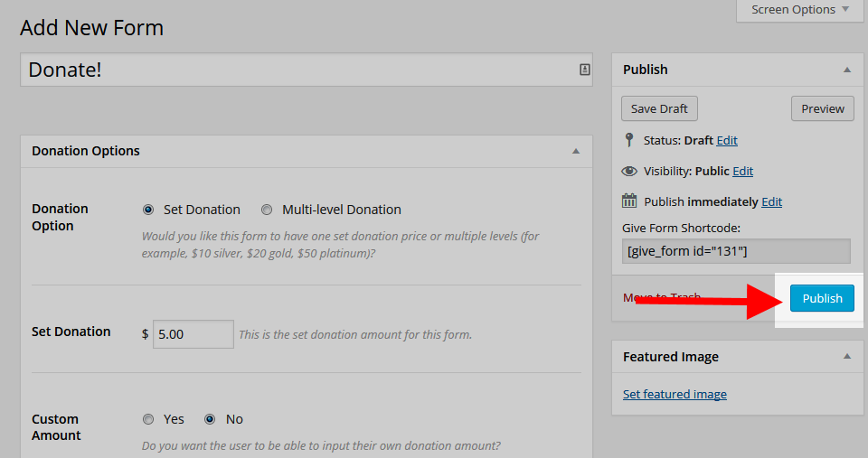Choose the Multi-level Donation option
The image size is (868, 458).
(x=267, y=210)
